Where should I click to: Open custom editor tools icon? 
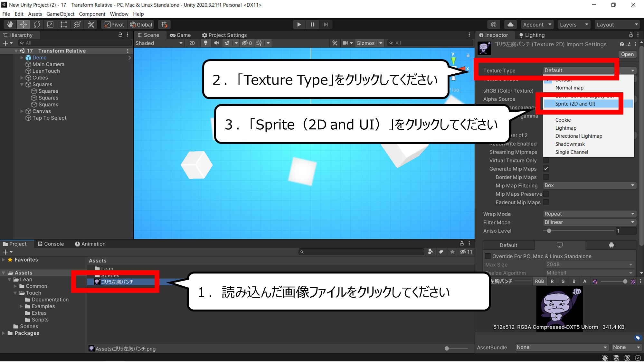91,24
